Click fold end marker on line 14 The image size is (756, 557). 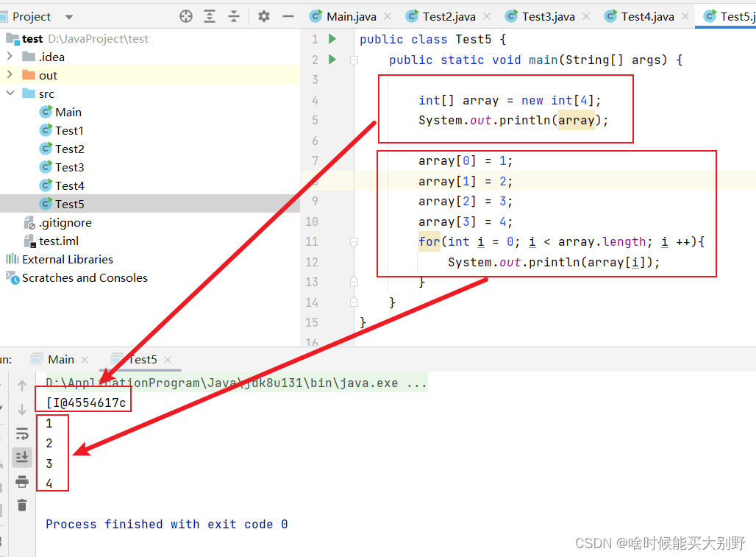[354, 302]
